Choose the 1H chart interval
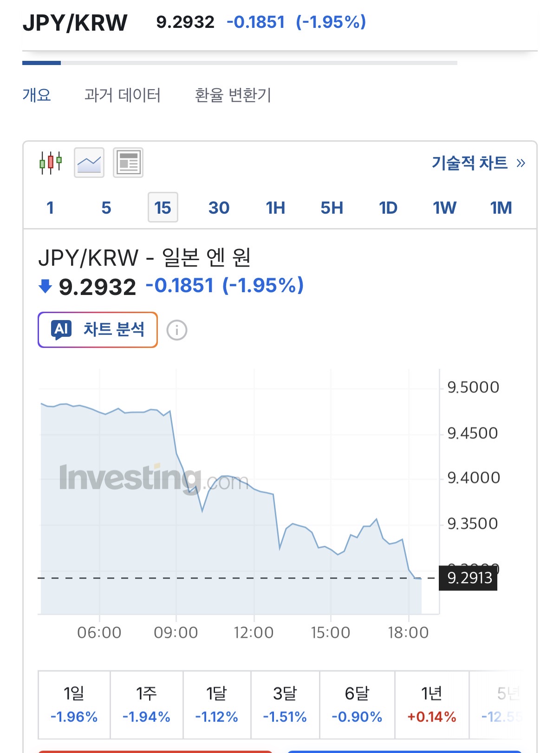The width and height of the screenshot is (560, 753). (275, 208)
